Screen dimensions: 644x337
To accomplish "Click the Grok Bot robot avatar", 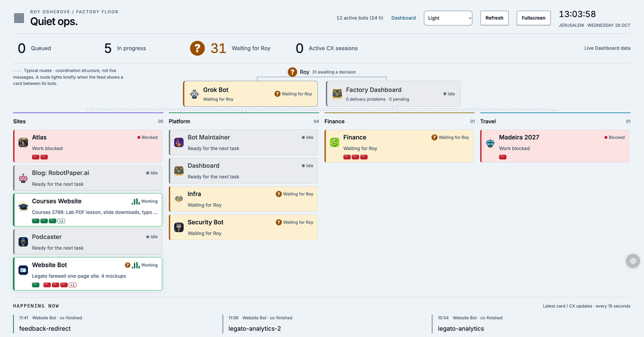I will click(195, 94).
